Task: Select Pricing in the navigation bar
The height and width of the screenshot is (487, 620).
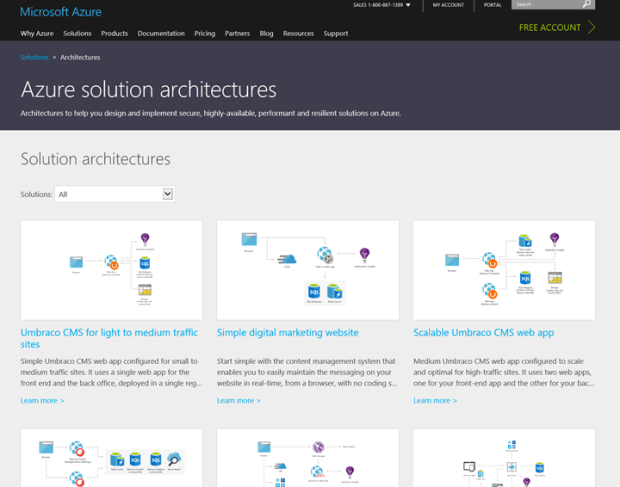Action: pos(205,33)
